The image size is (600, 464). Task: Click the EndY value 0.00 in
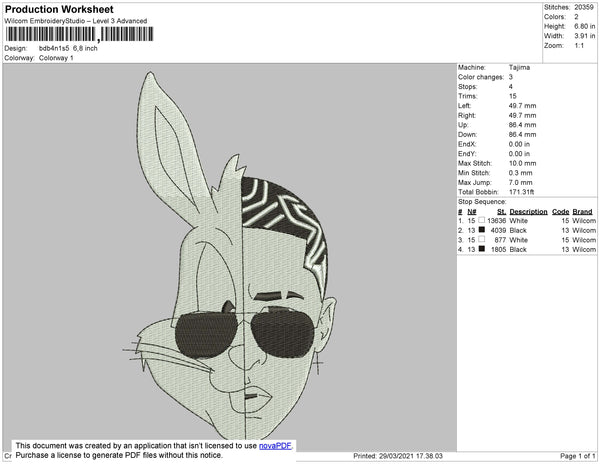pyautogui.click(x=519, y=154)
